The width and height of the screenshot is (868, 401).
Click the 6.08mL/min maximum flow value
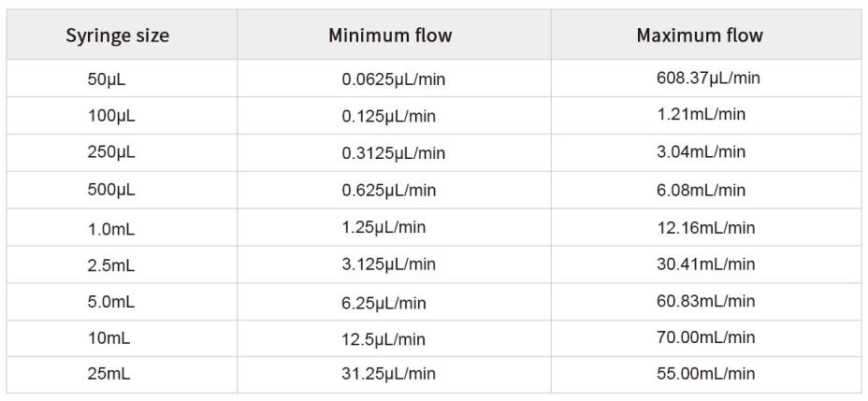coord(702,190)
